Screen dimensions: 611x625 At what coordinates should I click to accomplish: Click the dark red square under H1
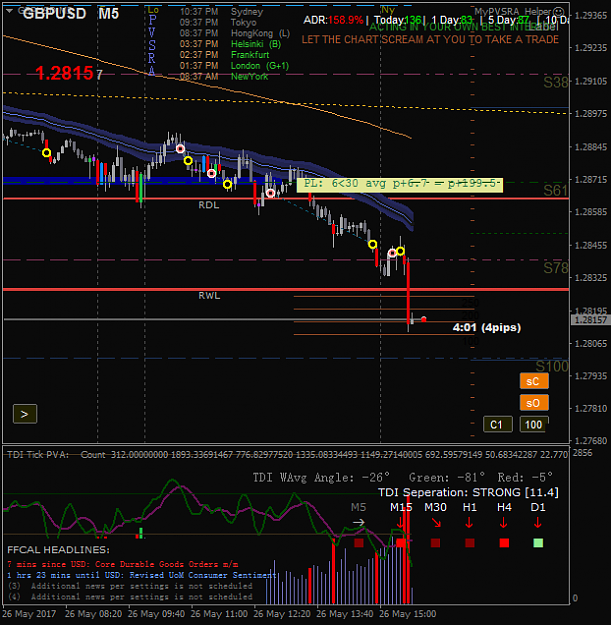pyautogui.click(x=470, y=542)
